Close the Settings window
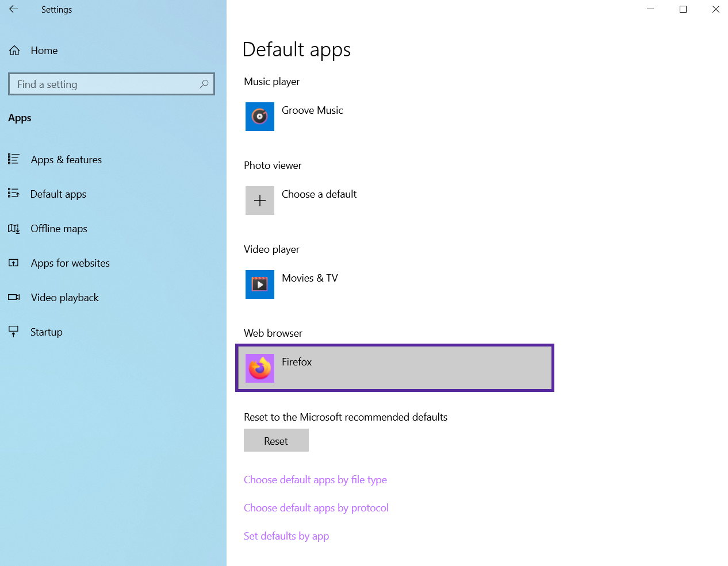Image resolution: width=728 pixels, height=566 pixels. click(x=715, y=9)
